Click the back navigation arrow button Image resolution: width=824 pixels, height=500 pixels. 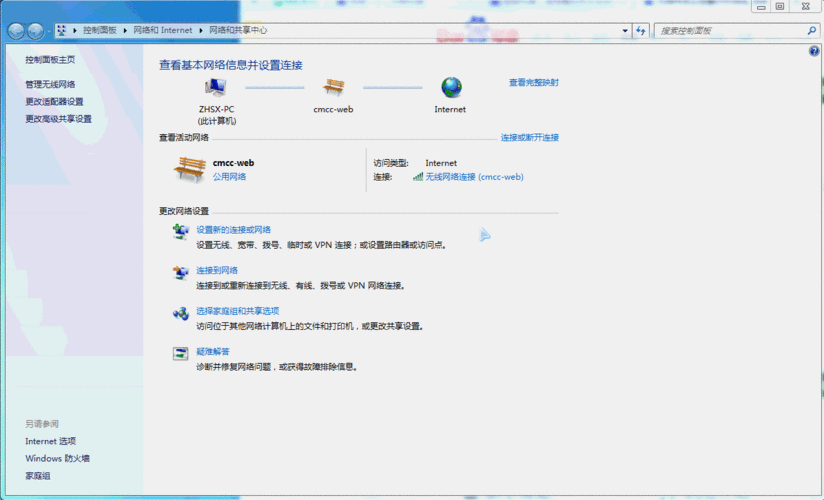[16, 31]
